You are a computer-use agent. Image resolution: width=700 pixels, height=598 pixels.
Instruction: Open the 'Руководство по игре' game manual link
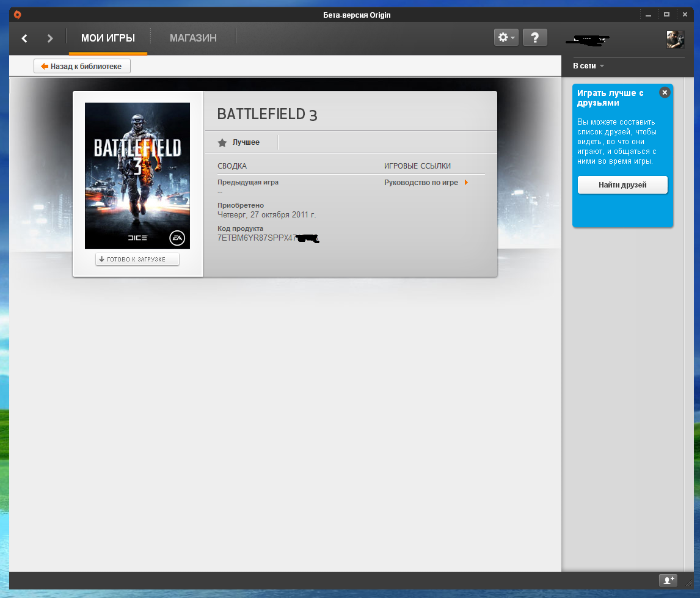tap(425, 183)
